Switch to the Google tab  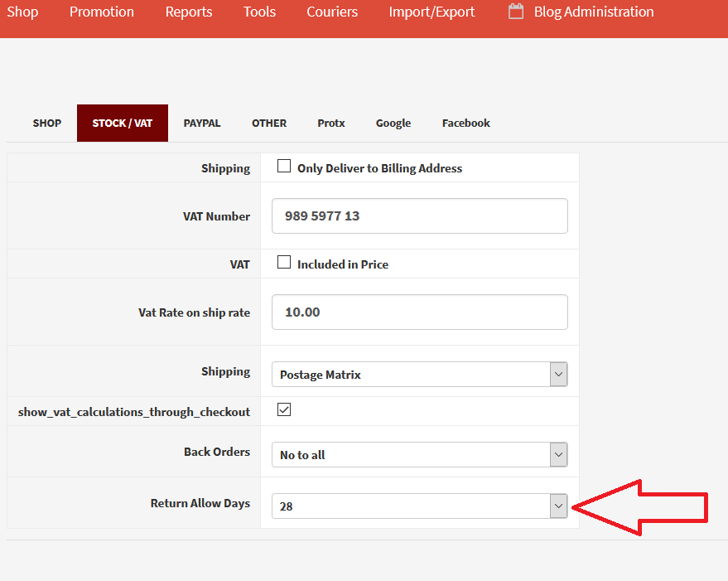click(393, 123)
